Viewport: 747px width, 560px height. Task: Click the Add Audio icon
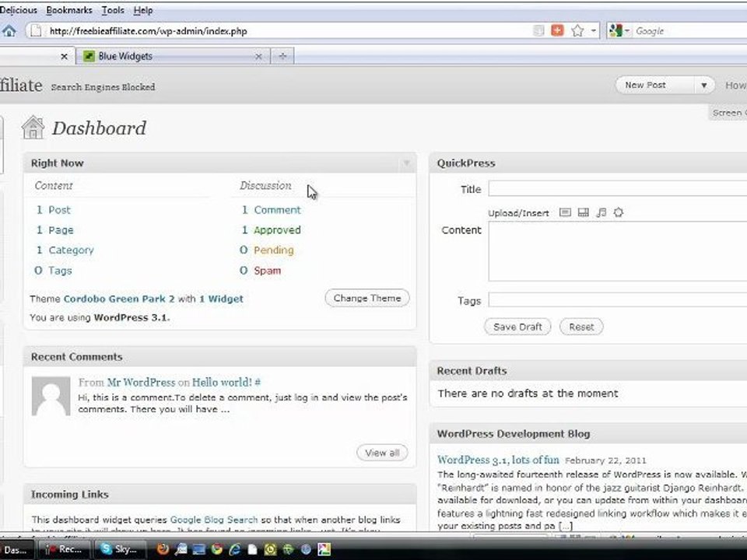(x=601, y=212)
